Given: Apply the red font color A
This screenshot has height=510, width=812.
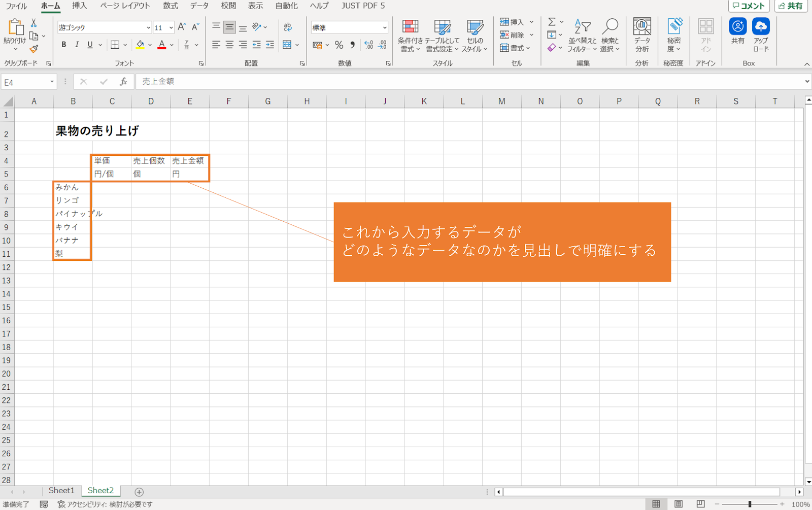Looking at the screenshot, I should [162, 45].
